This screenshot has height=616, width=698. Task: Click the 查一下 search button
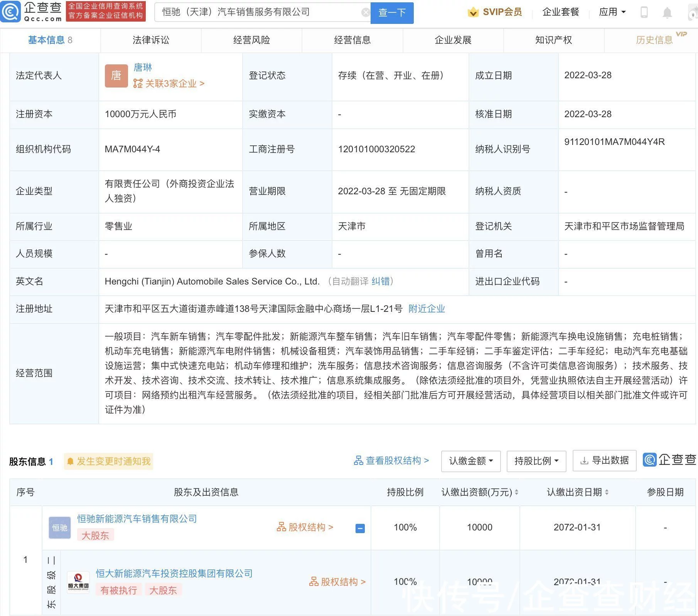pos(392,13)
